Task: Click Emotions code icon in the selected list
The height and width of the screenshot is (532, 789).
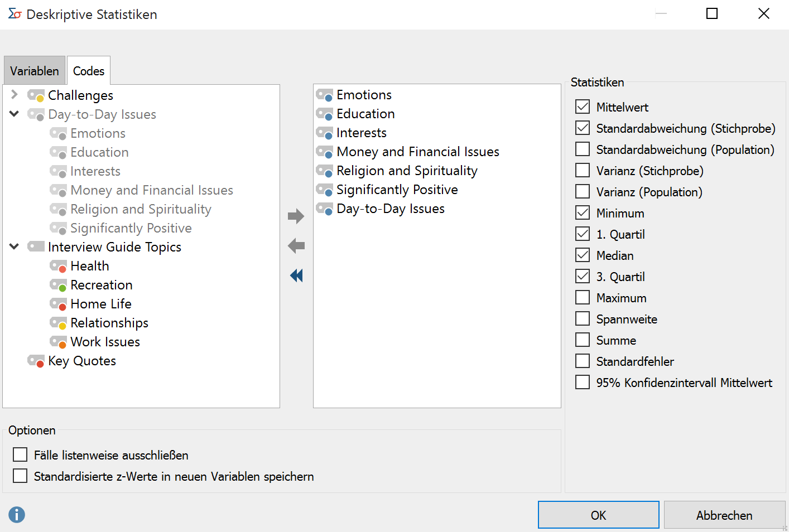Action: click(324, 95)
